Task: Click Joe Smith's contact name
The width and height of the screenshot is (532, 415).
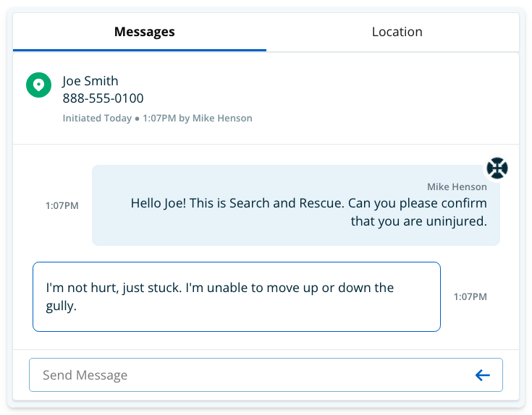Action: 90,81
